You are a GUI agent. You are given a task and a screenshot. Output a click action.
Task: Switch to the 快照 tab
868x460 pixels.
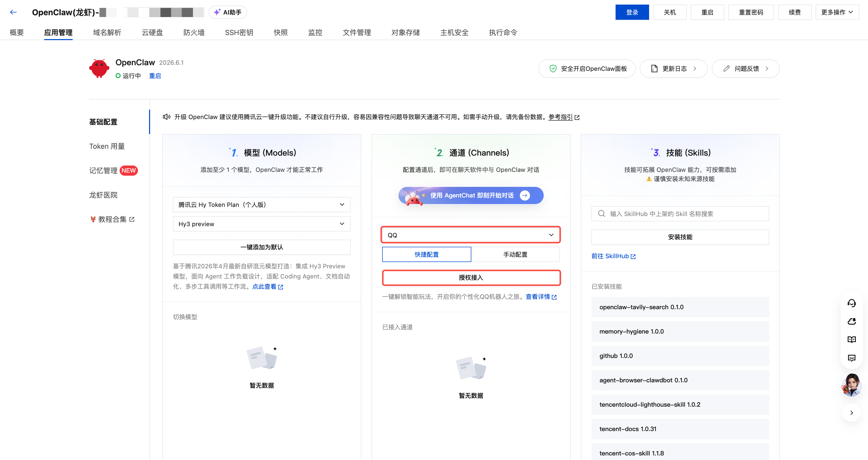pyautogui.click(x=281, y=32)
